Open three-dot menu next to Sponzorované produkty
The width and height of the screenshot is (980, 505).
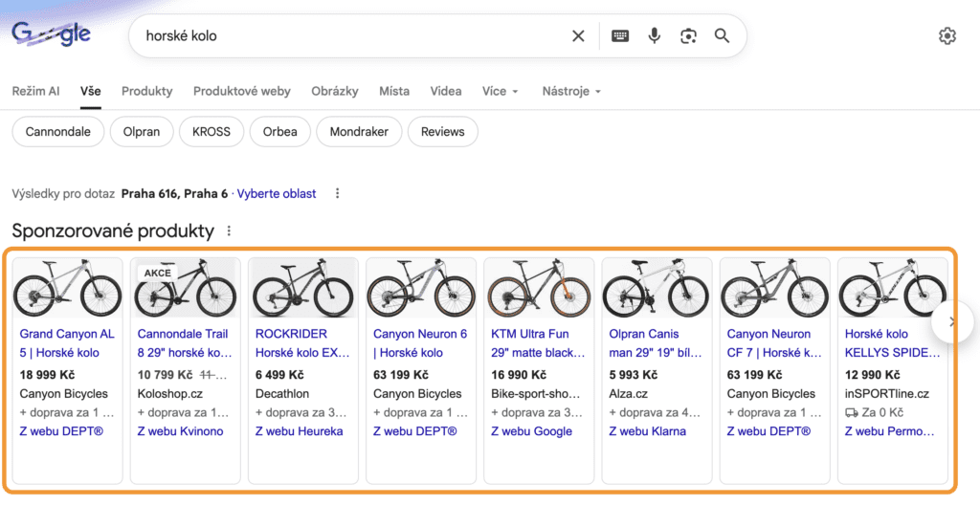[x=228, y=231]
